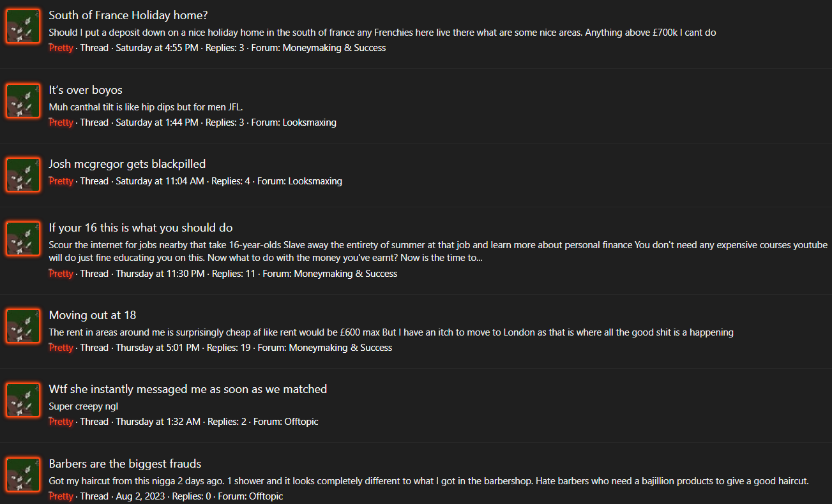Open the avatar beside "Moving out at 18"
This screenshot has width=832, height=504.
coord(23,326)
